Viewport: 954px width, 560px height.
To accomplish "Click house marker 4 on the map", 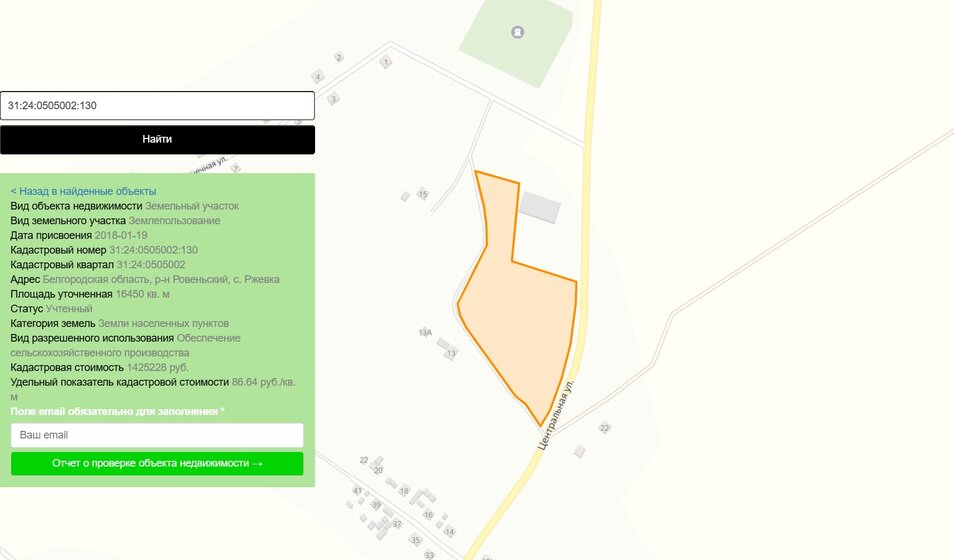I will point(317,77).
